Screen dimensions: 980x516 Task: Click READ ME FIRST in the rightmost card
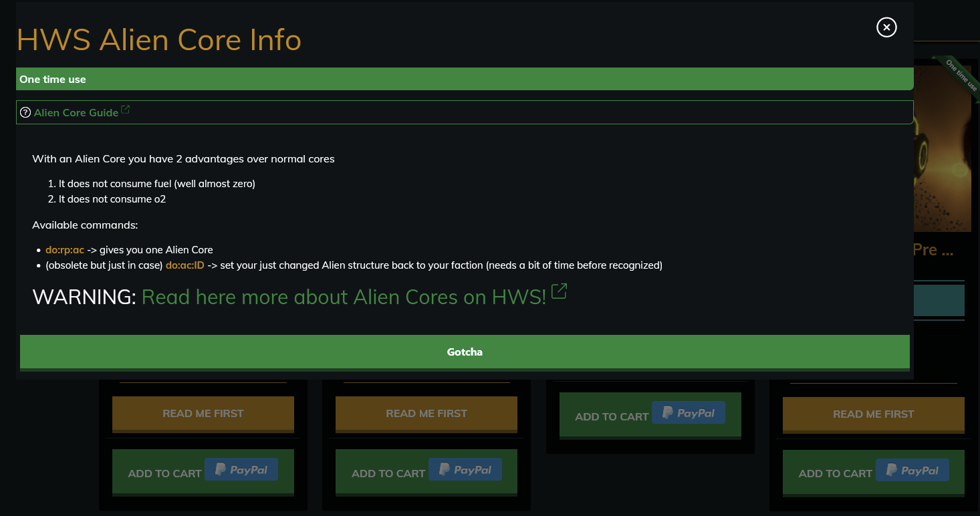[874, 414]
